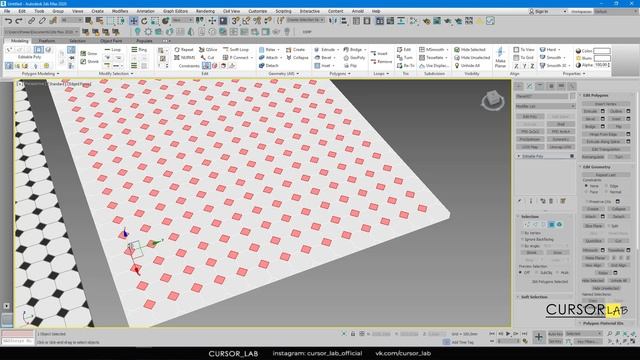Open the File menu
This screenshot has height=360, width=640.
pyautogui.click(x=7, y=11)
